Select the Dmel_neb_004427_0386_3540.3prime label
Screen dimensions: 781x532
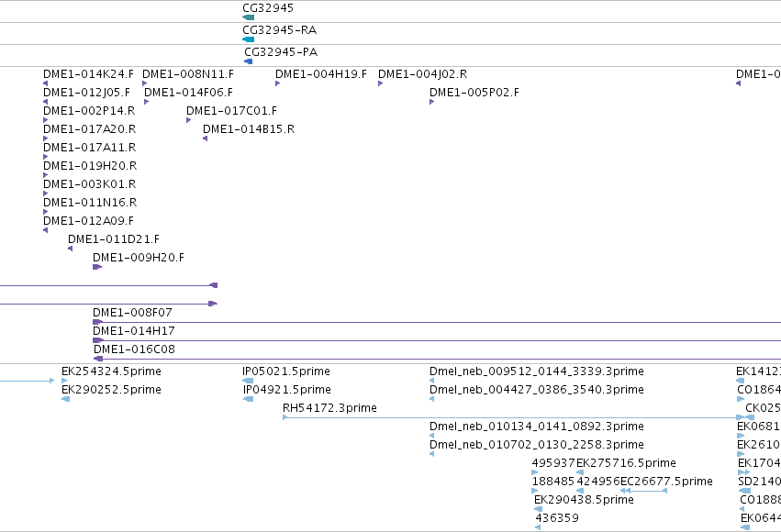(x=537, y=390)
